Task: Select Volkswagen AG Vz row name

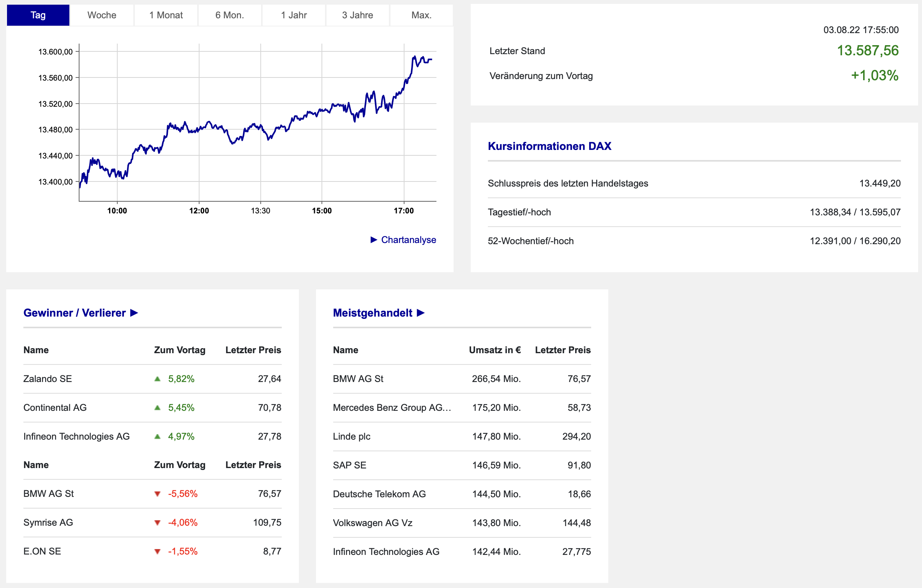Action: tap(373, 523)
